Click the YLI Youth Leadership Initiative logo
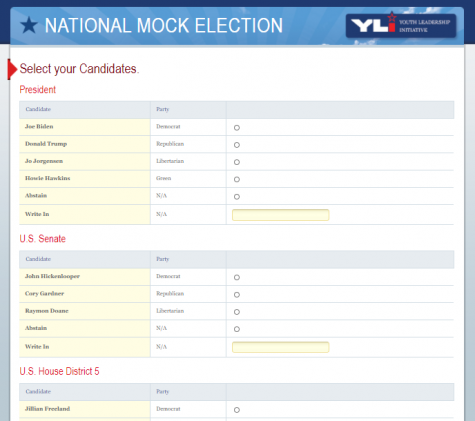Viewport: 475px width, 421px height. 401,26
